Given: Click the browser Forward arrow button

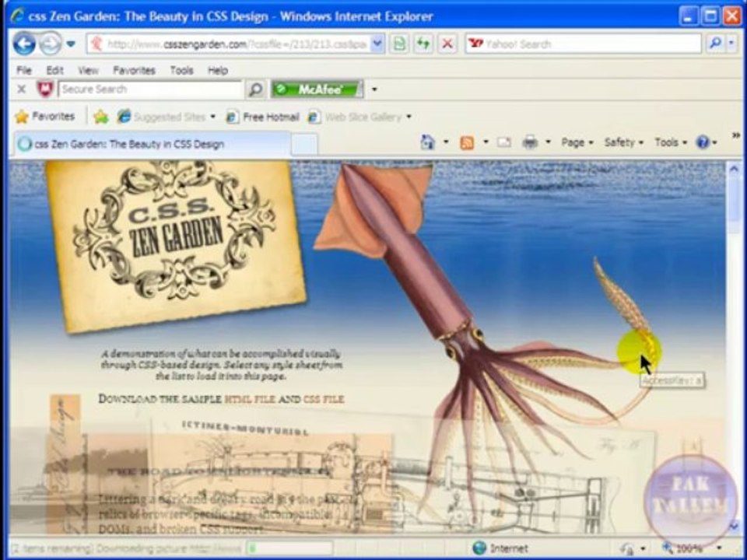Looking at the screenshot, I should 50,44.
